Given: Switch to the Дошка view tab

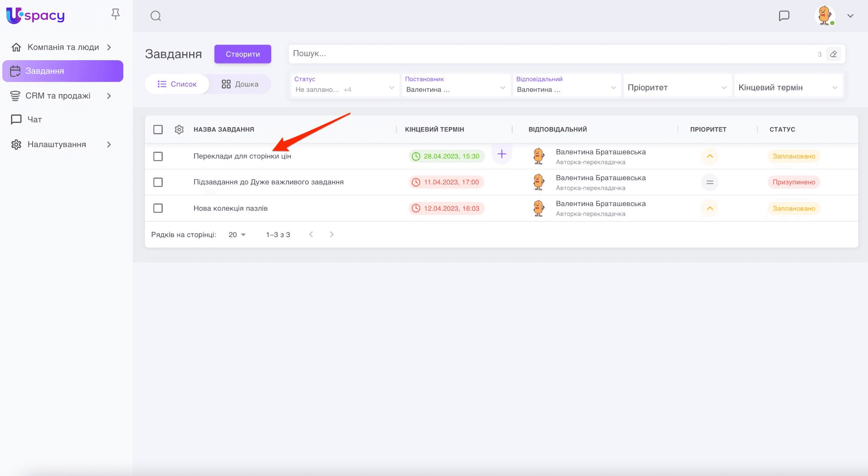Looking at the screenshot, I should [x=240, y=84].
